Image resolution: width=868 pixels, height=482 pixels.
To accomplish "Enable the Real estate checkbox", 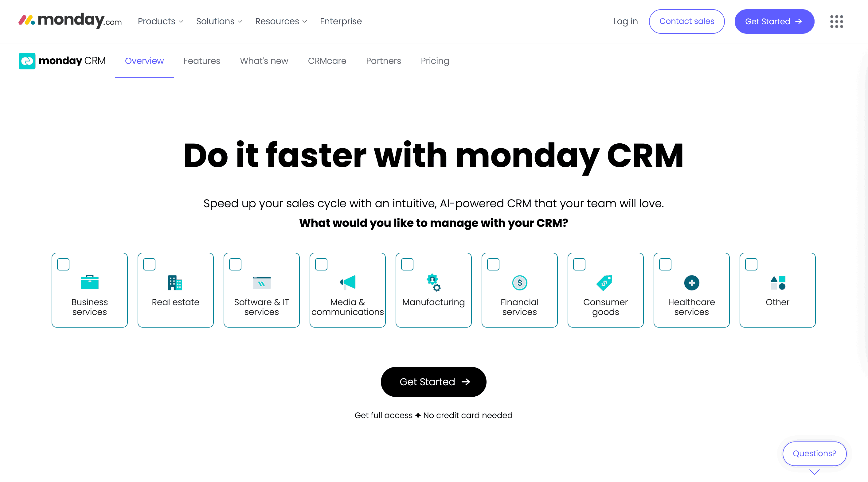I will pos(149,264).
